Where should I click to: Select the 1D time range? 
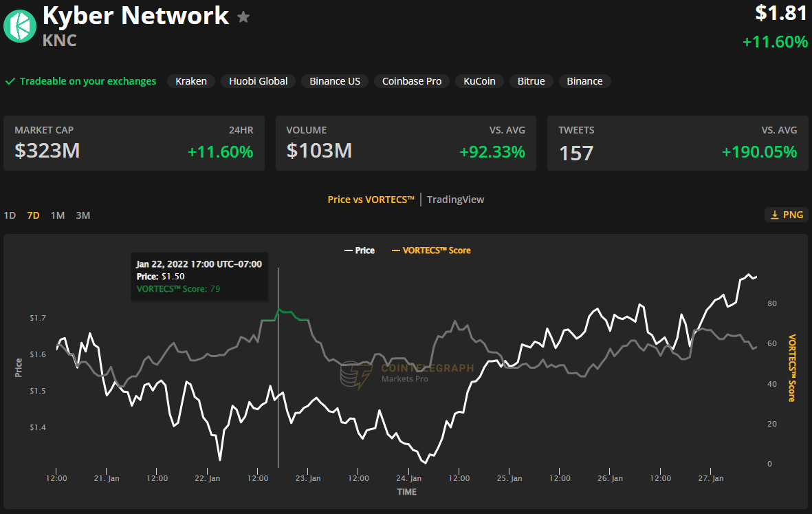pos(10,215)
